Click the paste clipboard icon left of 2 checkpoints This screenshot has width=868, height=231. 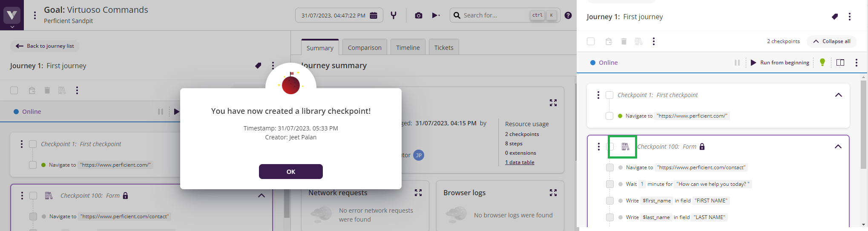[x=609, y=41]
